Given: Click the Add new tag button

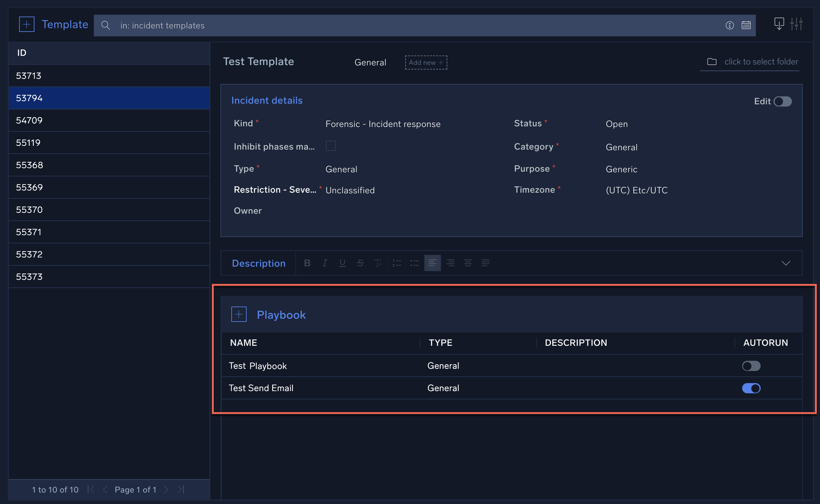Looking at the screenshot, I should point(426,62).
